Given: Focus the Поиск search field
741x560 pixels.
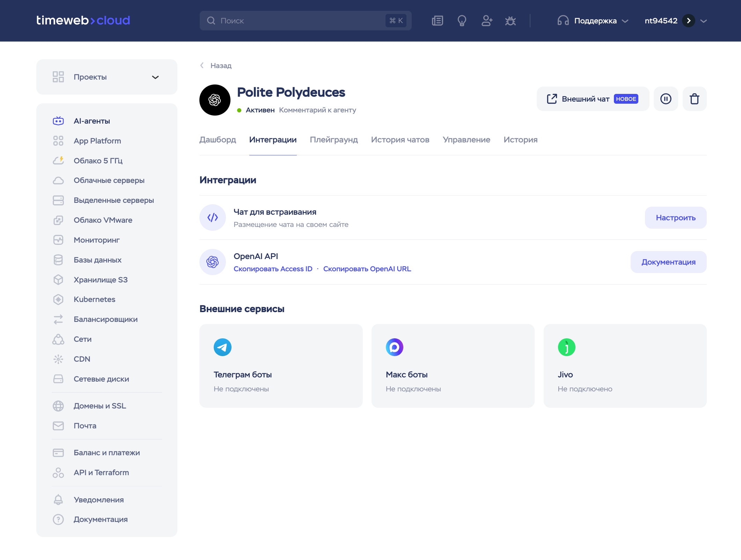Looking at the screenshot, I should click(x=306, y=21).
